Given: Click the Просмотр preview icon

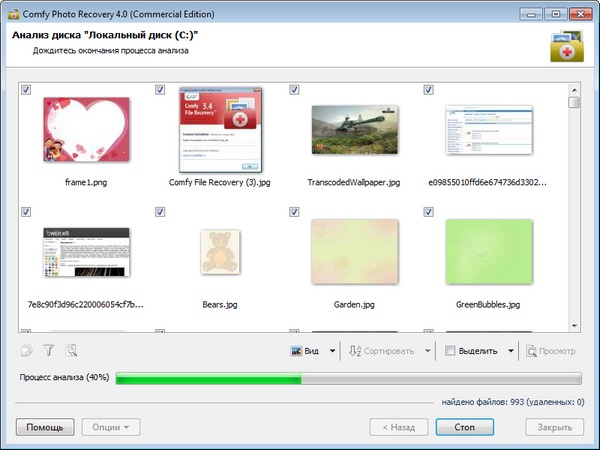Looking at the screenshot, I should point(532,351).
